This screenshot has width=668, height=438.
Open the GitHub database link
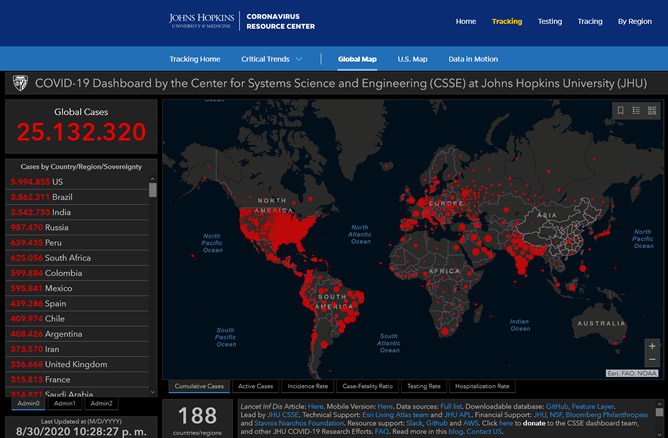pyautogui.click(x=558, y=407)
